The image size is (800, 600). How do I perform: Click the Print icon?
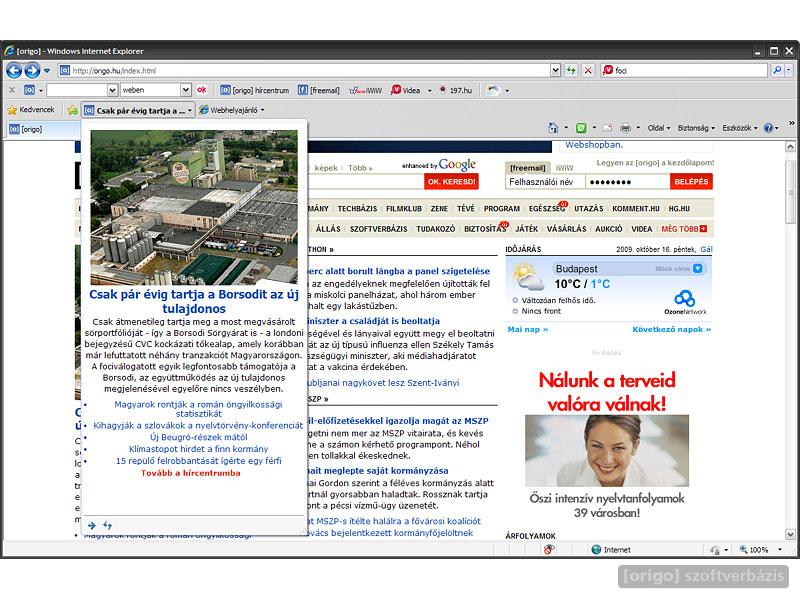[626, 128]
